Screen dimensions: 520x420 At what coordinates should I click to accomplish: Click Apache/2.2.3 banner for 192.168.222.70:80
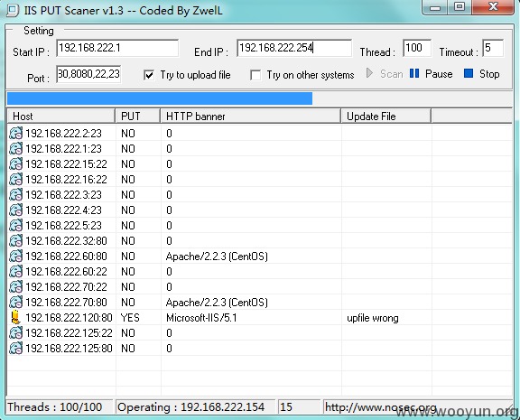coord(217,303)
